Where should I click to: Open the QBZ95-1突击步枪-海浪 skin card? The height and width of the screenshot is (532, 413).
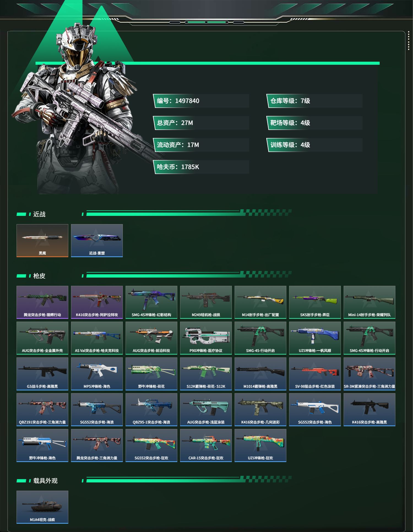coord(151,410)
